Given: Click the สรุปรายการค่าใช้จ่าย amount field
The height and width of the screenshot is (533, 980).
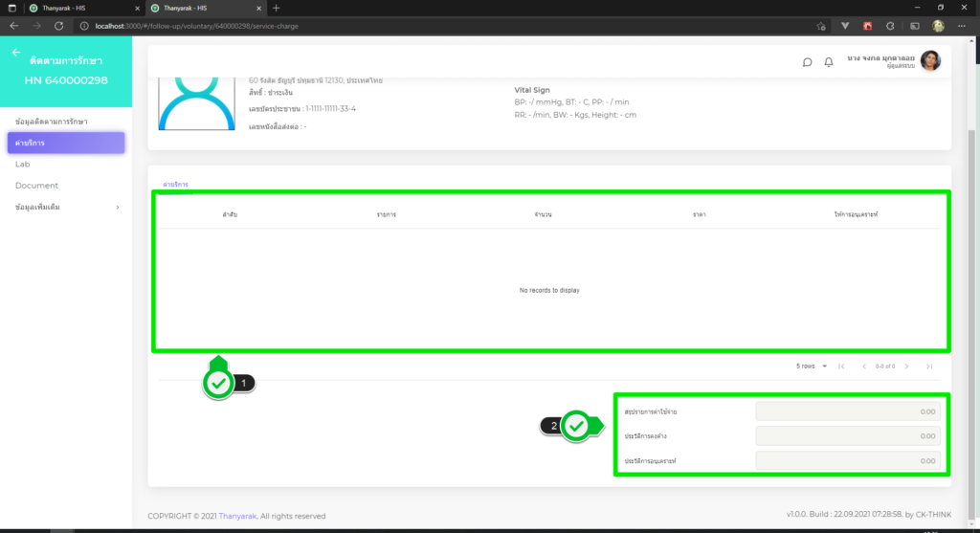Looking at the screenshot, I should 847,411.
